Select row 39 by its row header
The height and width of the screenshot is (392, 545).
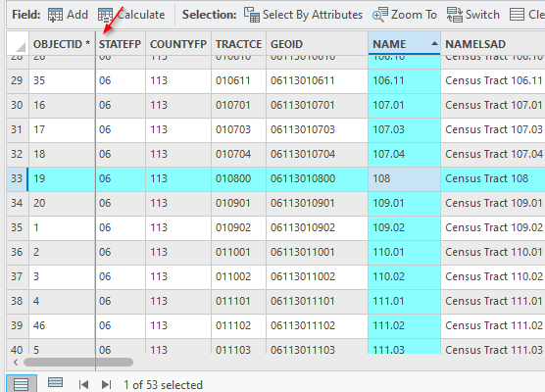pos(18,326)
